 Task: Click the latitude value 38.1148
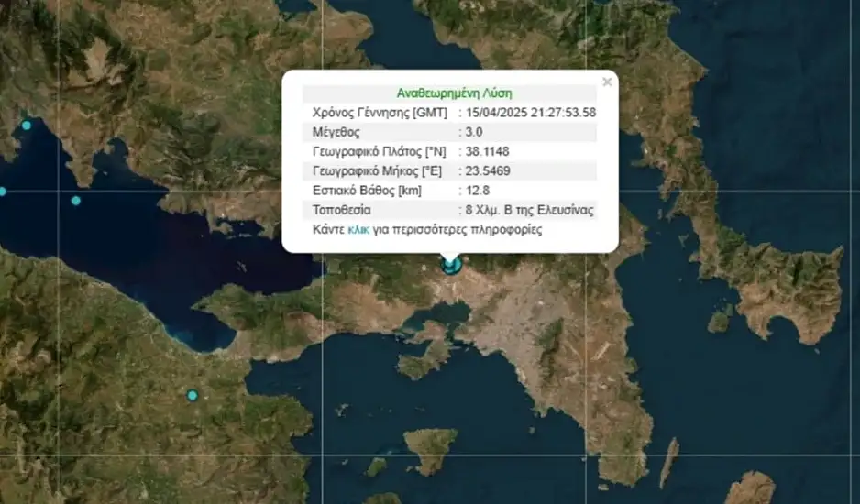487,151
